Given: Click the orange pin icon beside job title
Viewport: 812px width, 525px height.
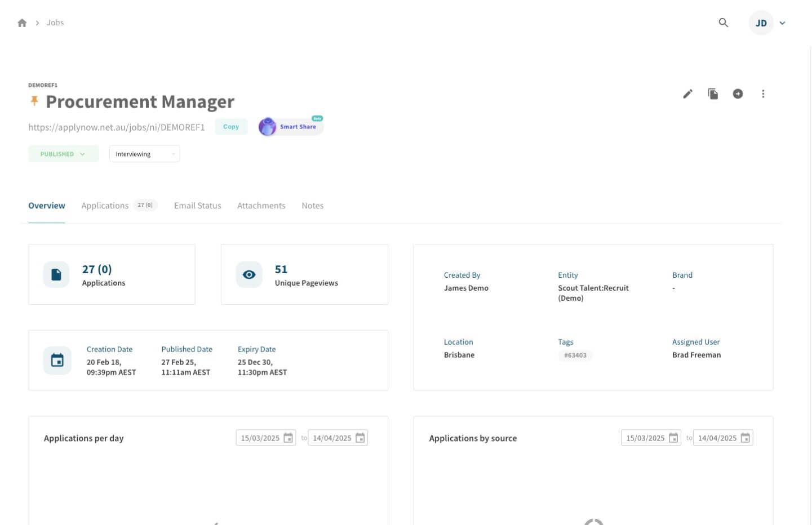Looking at the screenshot, I should click(x=34, y=101).
